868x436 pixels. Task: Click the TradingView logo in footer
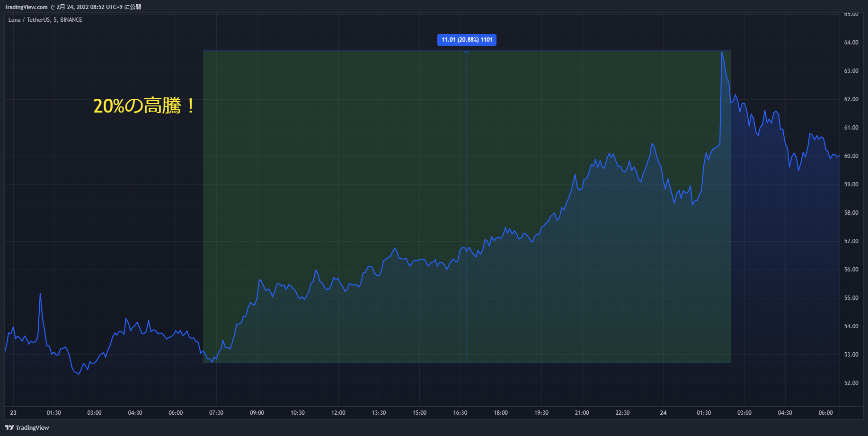click(27, 427)
